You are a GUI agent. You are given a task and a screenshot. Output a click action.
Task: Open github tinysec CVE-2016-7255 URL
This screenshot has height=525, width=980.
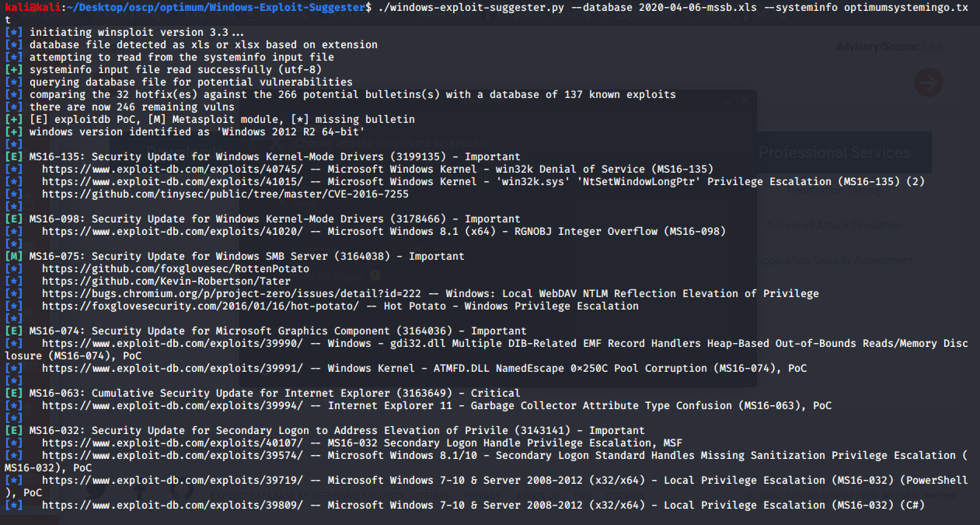225,194
